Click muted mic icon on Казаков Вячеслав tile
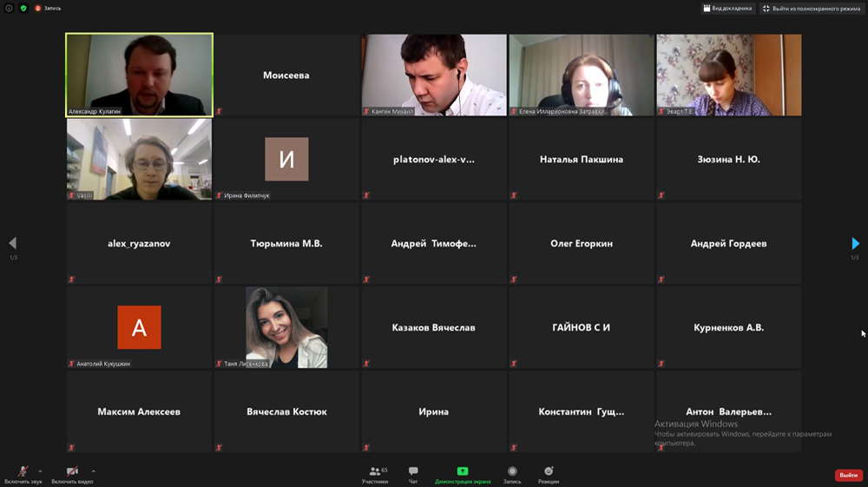The height and width of the screenshot is (487, 868). (x=366, y=364)
